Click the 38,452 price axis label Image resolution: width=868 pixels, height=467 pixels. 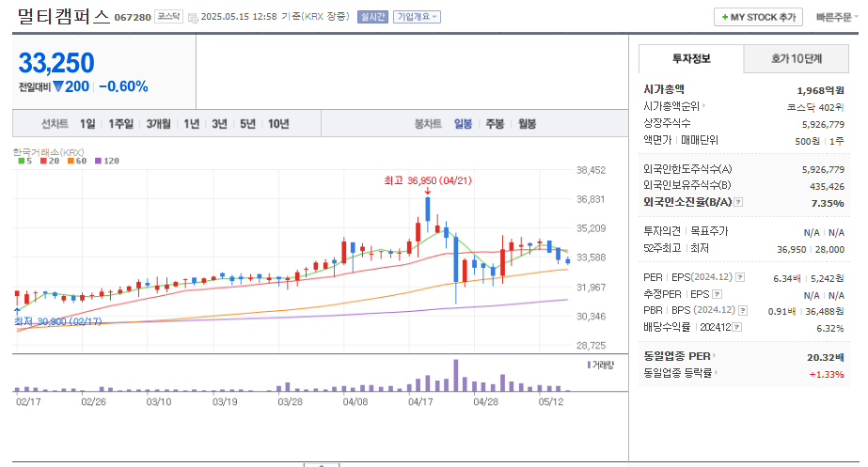click(591, 170)
